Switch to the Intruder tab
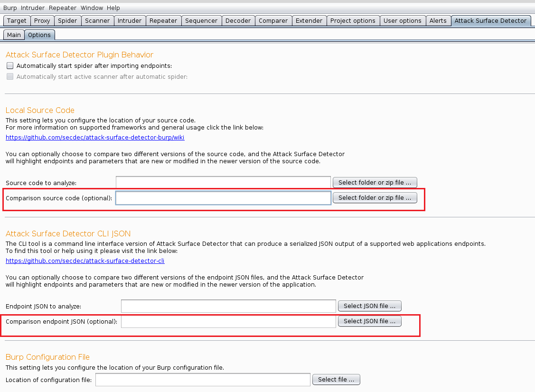 click(130, 21)
